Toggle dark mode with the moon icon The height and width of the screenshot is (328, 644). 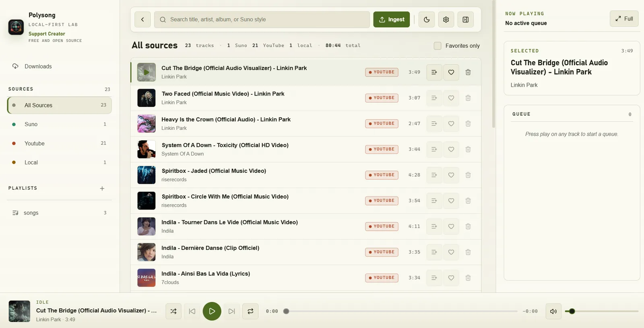427,19
